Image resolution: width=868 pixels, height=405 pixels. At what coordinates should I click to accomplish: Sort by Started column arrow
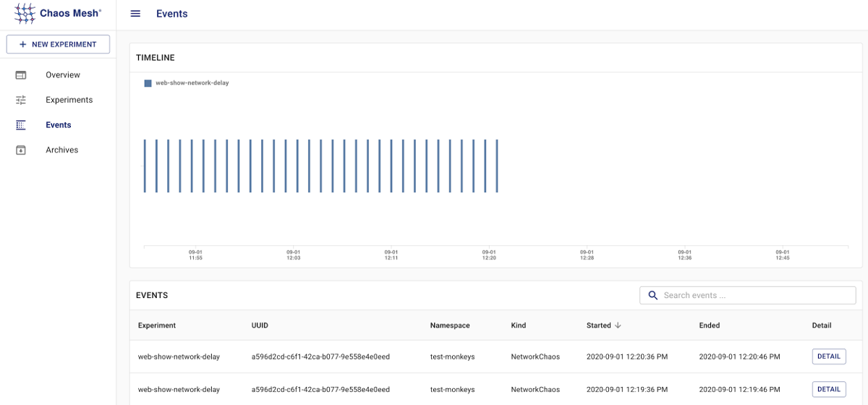618,326
